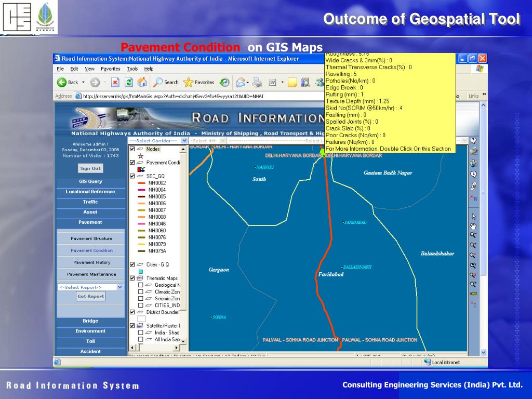The image size is (532, 399).
Task: Click the page scrollbar down arrow
Action: click(483, 353)
